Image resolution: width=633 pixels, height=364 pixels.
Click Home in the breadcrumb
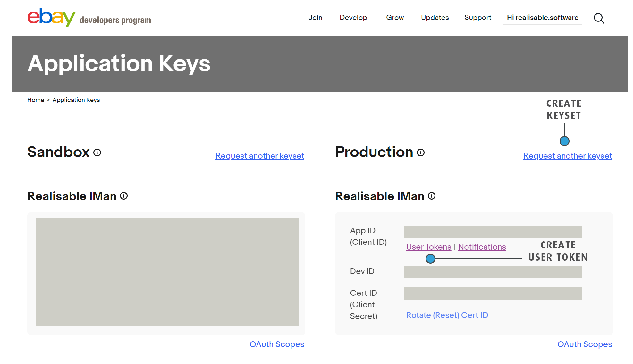36,100
